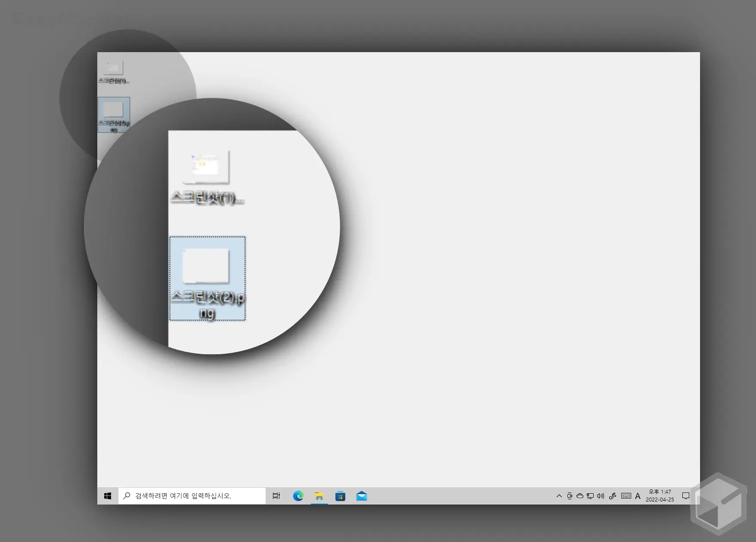Open File Explorer from the taskbar
The height and width of the screenshot is (542, 756).
click(x=319, y=496)
